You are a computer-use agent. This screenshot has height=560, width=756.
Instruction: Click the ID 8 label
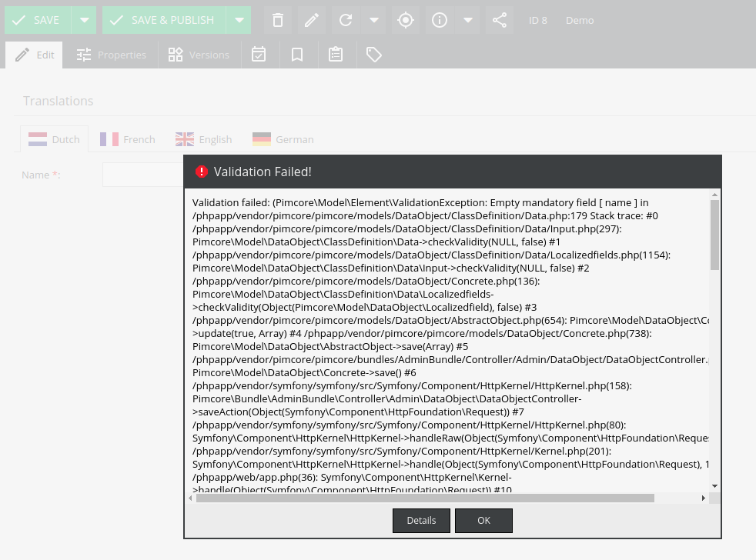[x=537, y=20]
